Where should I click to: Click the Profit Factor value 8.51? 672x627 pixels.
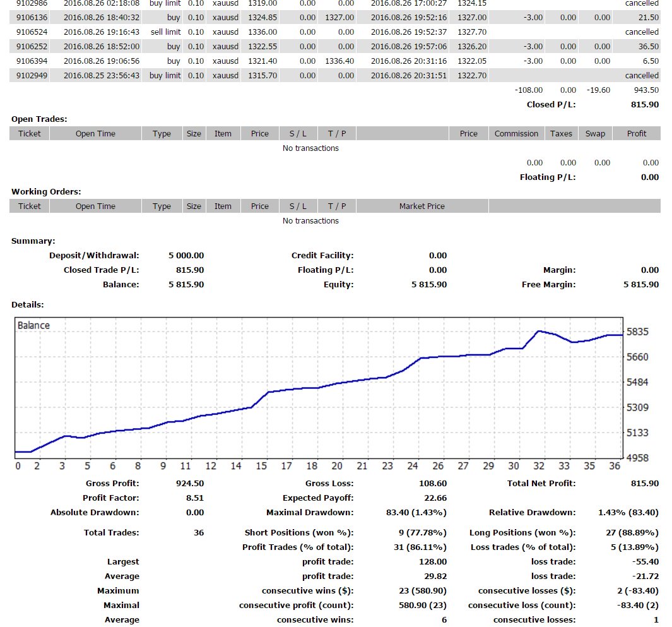195,499
